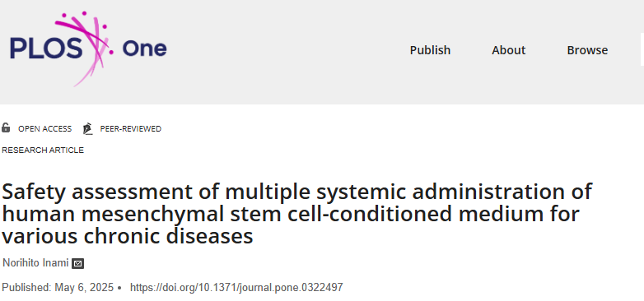Click the RESEARCH ARTICLE label

(43, 150)
